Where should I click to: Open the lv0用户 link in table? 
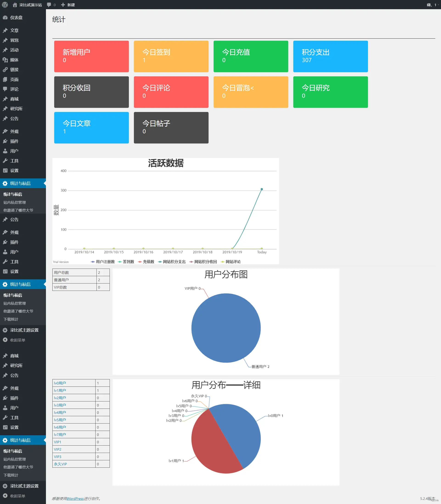[60, 383]
